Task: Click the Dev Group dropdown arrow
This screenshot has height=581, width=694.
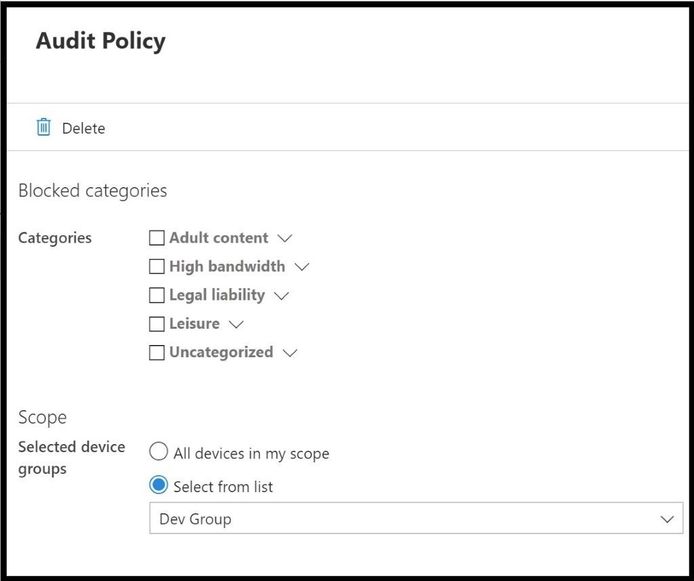Action: pyautogui.click(x=667, y=519)
